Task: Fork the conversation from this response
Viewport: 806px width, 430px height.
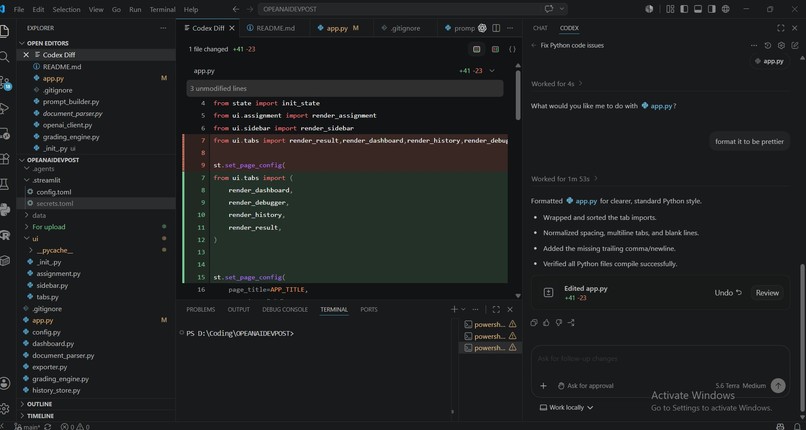Action: point(571,323)
